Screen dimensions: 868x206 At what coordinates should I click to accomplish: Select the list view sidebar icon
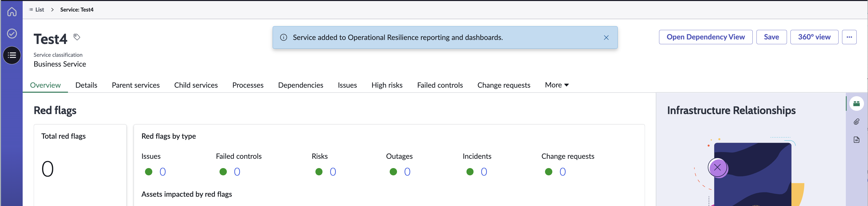[x=12, y=55]
